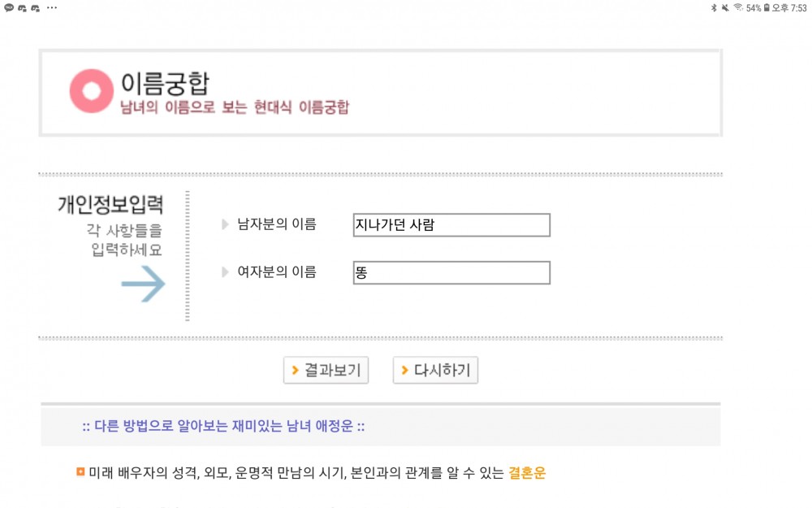812x508 pixels.
Task: Click the 이름궁합 page title
Action: pyautogui.click(x=165, y=83)
